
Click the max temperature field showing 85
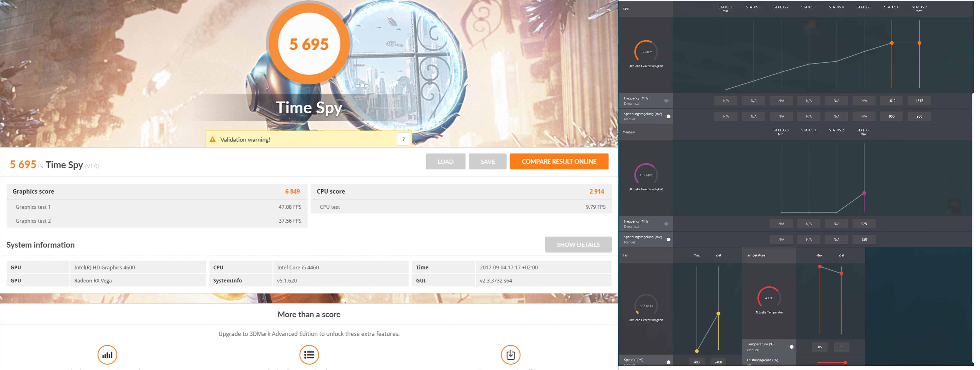coord(819,347)
